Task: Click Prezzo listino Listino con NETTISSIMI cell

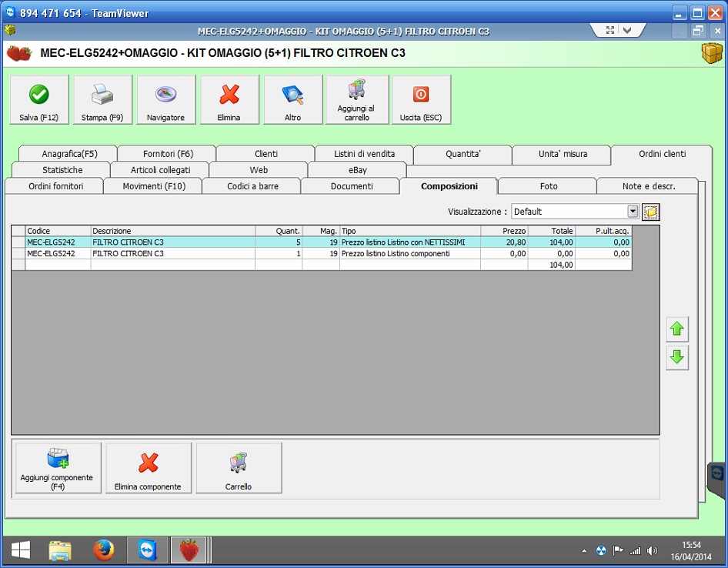Action: pyautogui.click(x=410, y=242)
